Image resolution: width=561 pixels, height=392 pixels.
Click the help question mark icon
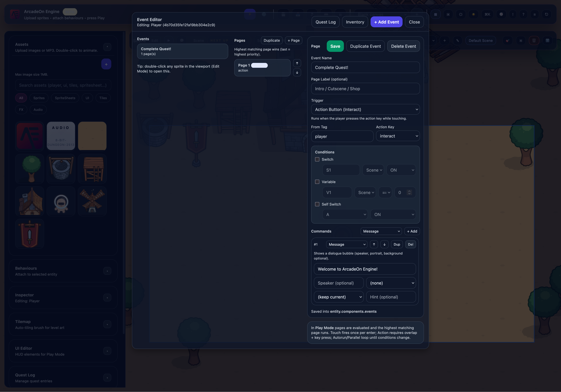[523, 14]
